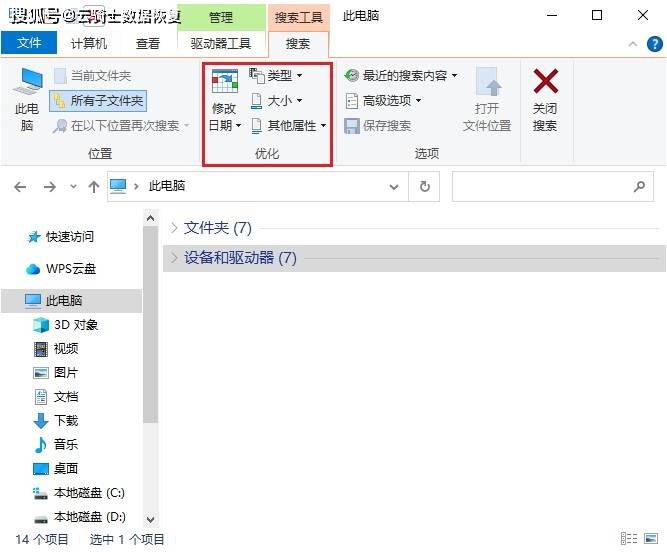
Task: Click navigation pane scroll up arrow
Action: pyautogui.click(x=150, y=219)
